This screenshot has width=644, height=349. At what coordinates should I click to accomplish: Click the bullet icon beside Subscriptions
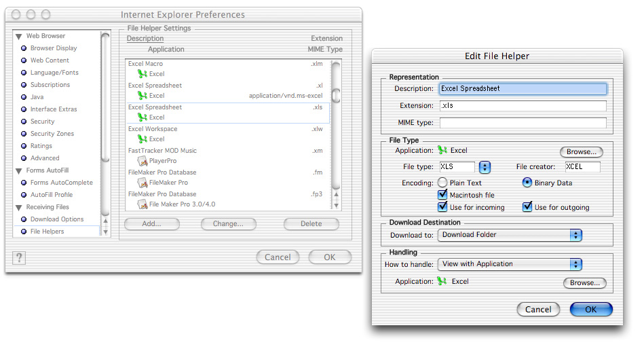click(x=24, y=85)
